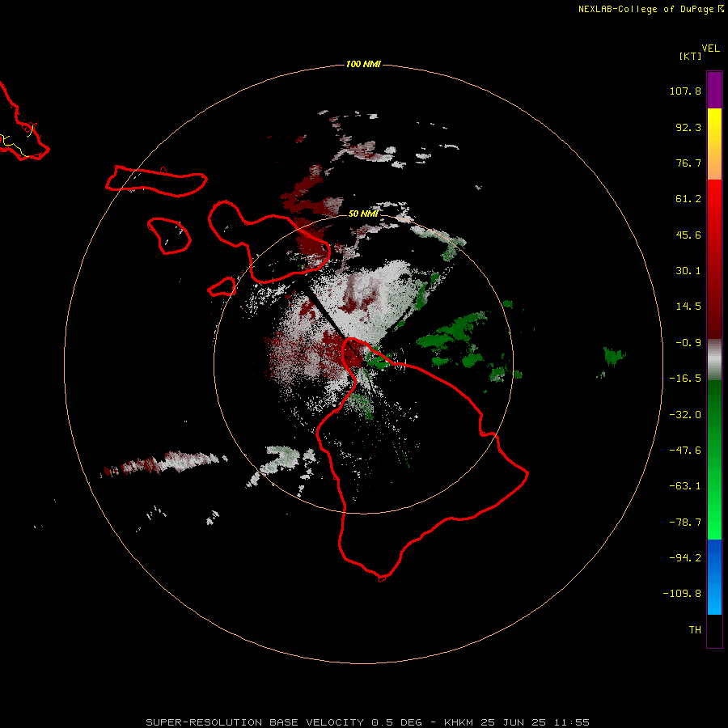Click the 14.5 value on velocity scale
This screenshot has width=728, height=728.
coord(688,307)
